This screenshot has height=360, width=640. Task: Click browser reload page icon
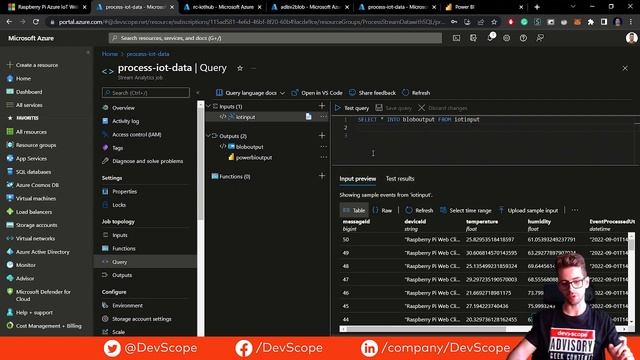(36, 22)
